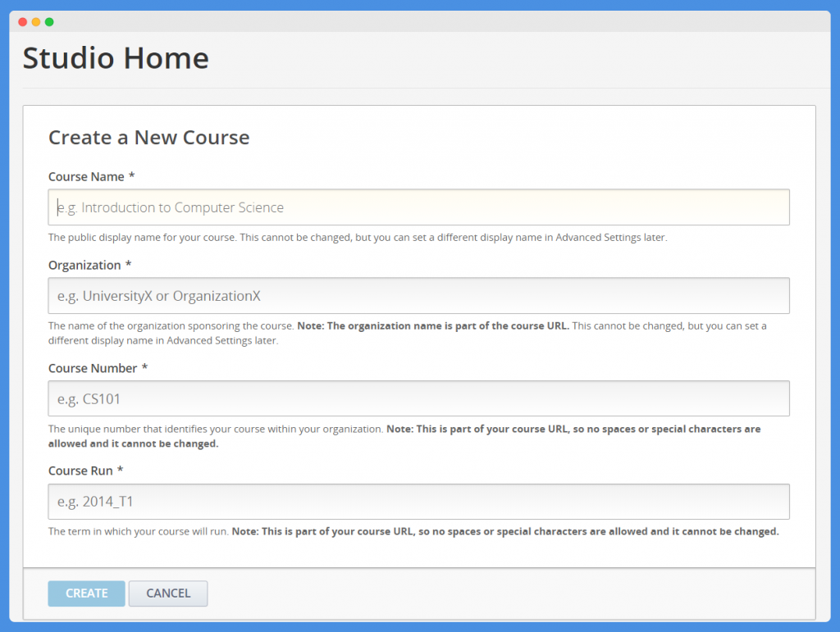Click inside the Organization input field
This screenshot has width=840, height=632.
click(418, 295)
